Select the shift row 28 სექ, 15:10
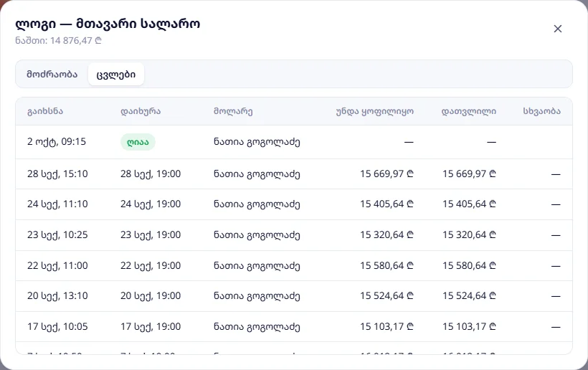Image resolution: width=588 pixels, height=370 pixels. tap(294, 174)
